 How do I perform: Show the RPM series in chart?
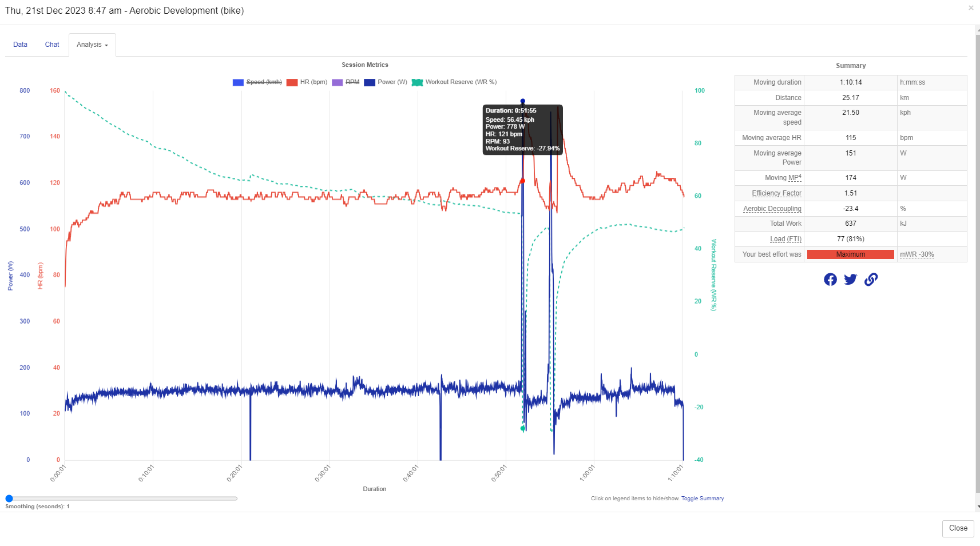(346, 82)
